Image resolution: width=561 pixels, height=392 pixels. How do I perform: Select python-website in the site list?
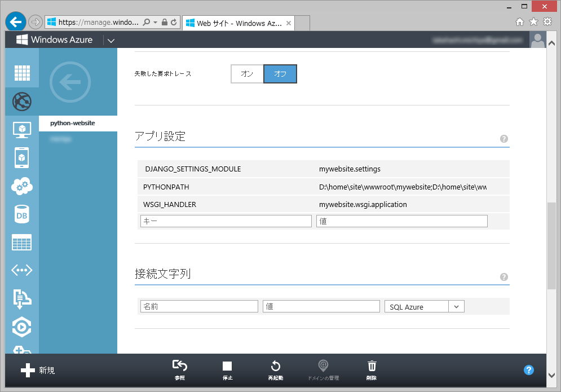click(73, 123)
